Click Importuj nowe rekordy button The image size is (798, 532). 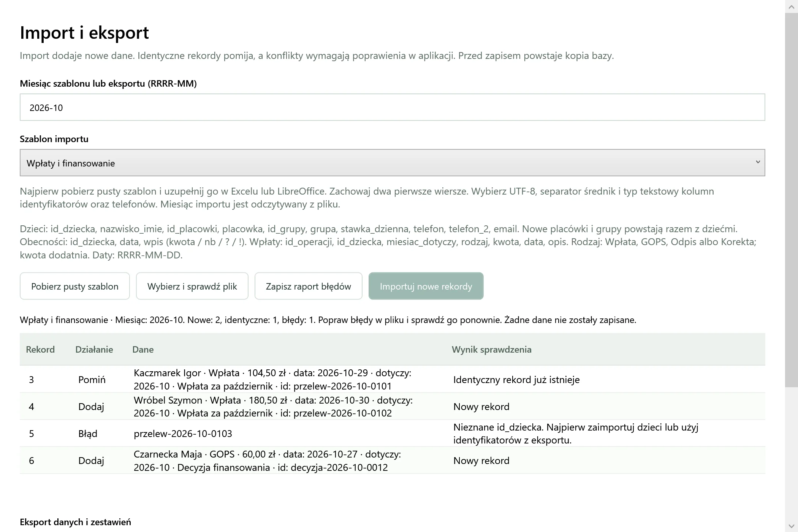(426, 286)
